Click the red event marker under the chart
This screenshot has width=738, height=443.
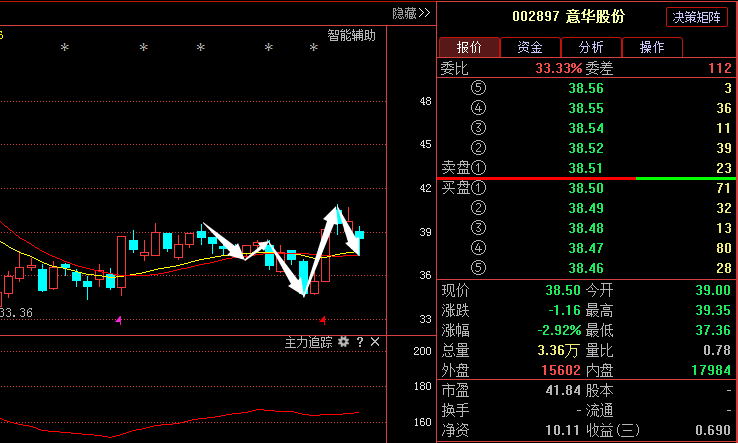point(323,320)
